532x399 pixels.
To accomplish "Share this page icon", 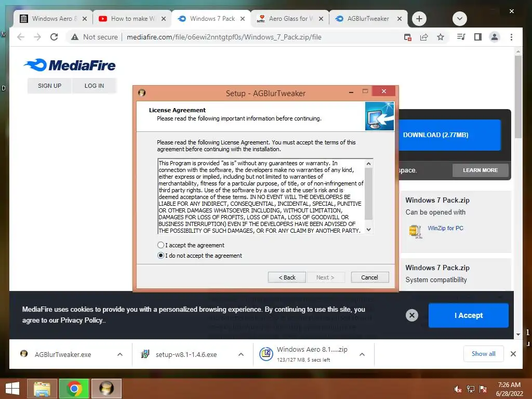I will pos(424,37).
